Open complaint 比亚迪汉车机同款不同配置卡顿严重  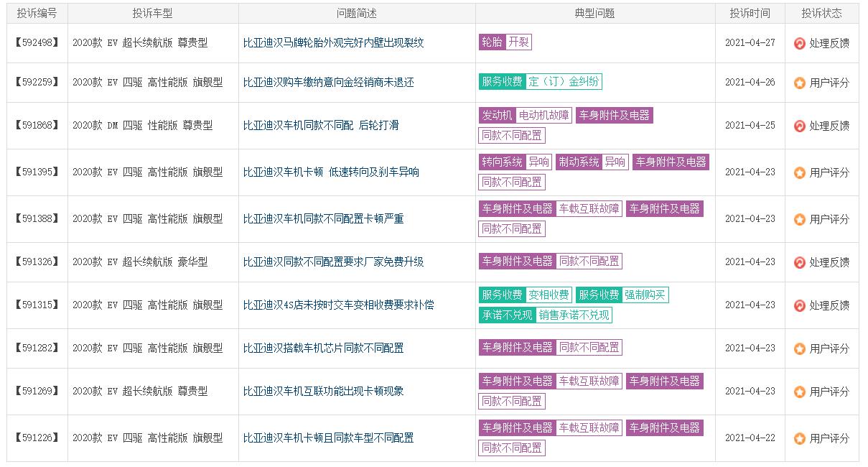click(x=323, y=219)
